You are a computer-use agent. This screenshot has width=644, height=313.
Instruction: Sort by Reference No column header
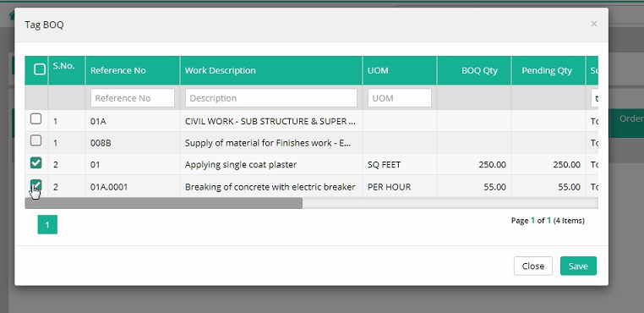pos(117,70)
